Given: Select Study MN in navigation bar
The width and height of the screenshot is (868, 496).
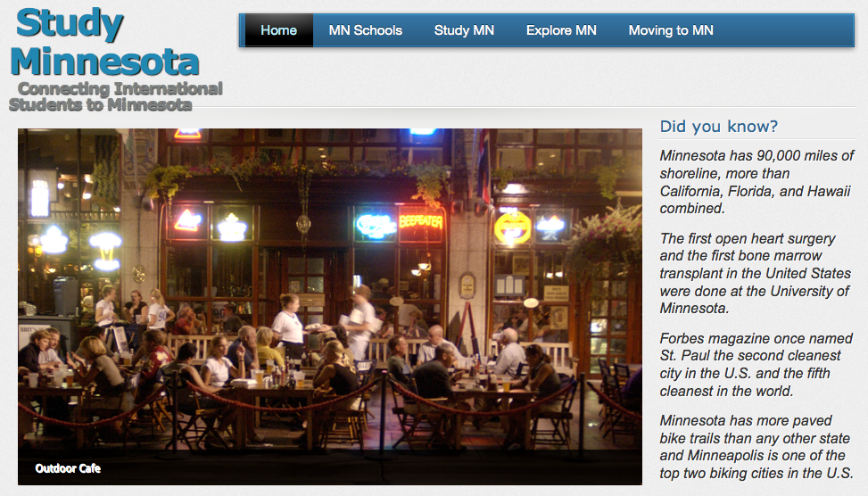Looking at the screenshot, I should click(464, 30).
